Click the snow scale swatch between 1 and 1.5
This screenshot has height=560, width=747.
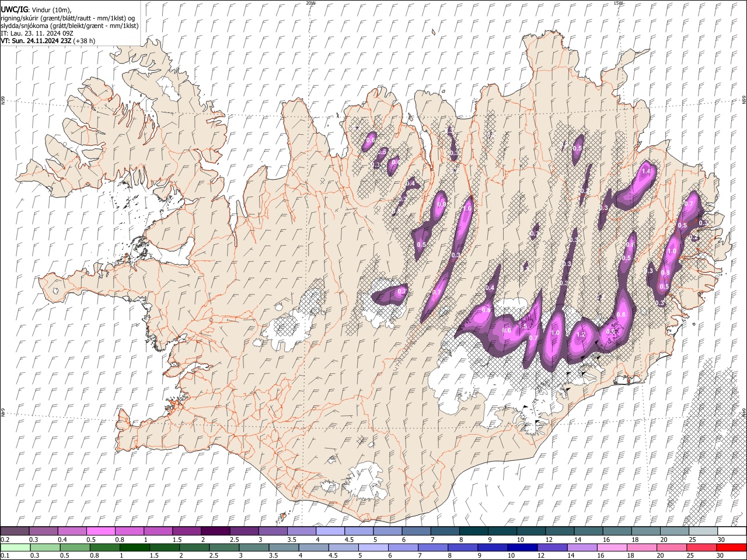pyautogui.click(x=158, y=531)
